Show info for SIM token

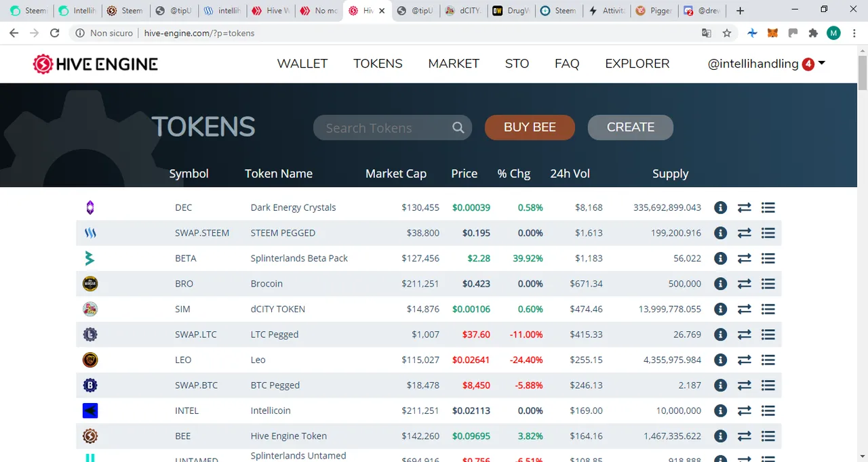tap(720, 309)
